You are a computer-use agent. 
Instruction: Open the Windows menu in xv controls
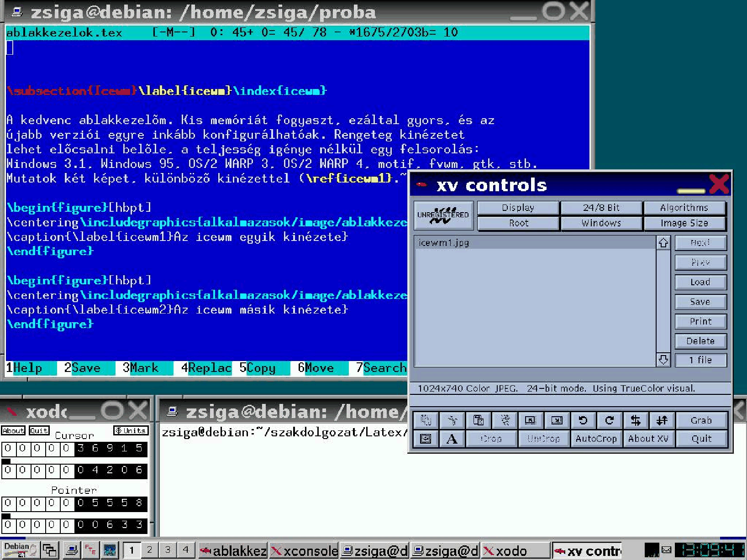click(601, 223)
